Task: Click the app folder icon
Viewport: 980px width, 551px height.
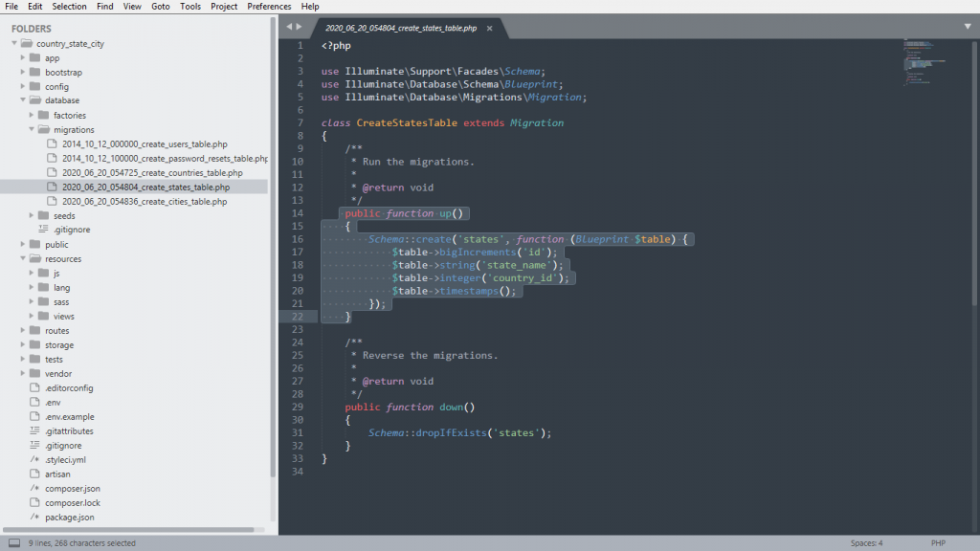Action: point(34,58)
